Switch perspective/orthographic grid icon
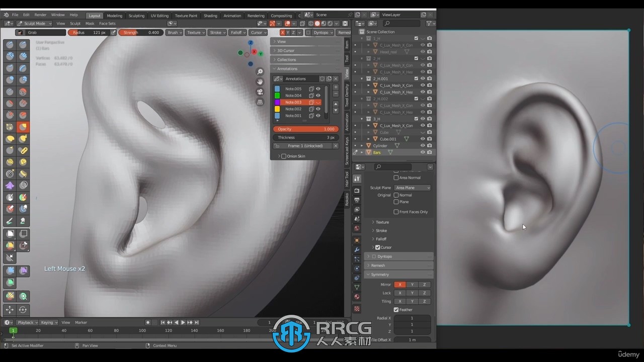This screenshot has width=644, height=362. [260, 102]
